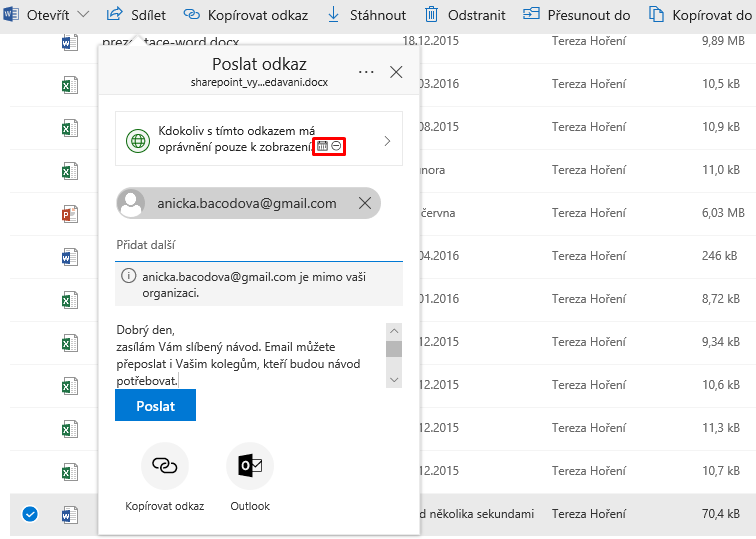
Task: Click the green globe link-scope icon
Action: 138,141
